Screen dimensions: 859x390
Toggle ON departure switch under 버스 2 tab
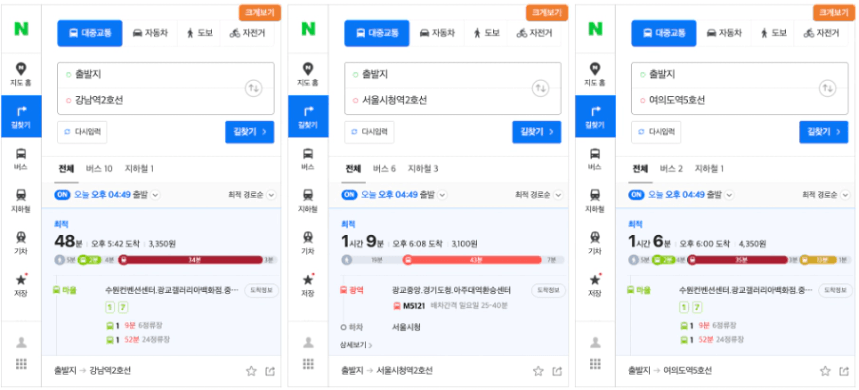pyautogui.click(x=635, y=194)
